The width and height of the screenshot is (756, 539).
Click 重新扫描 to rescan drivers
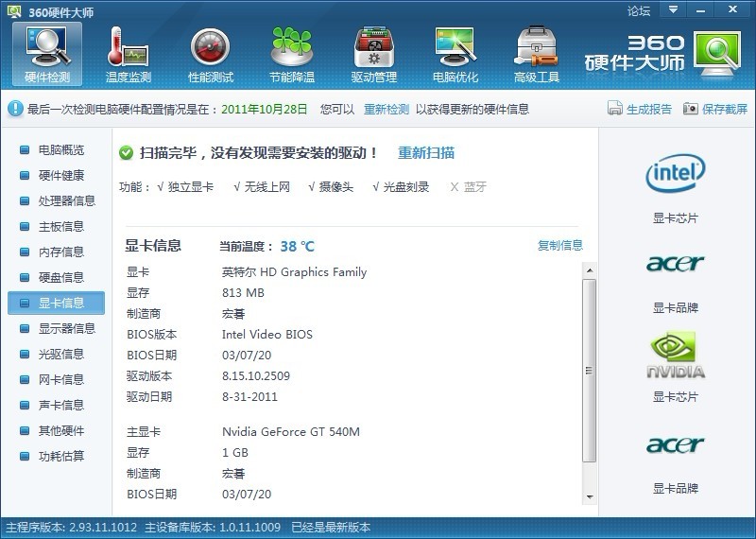[426, 153]
